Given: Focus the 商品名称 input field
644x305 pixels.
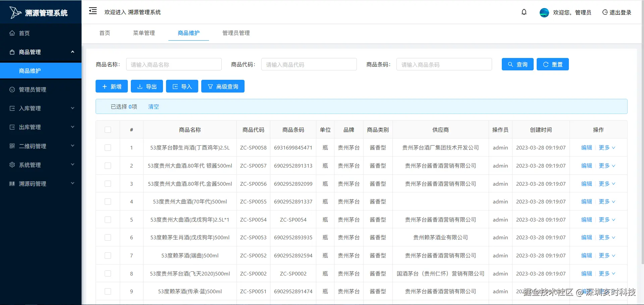Looking at the screenshot, I should point(174,64).
